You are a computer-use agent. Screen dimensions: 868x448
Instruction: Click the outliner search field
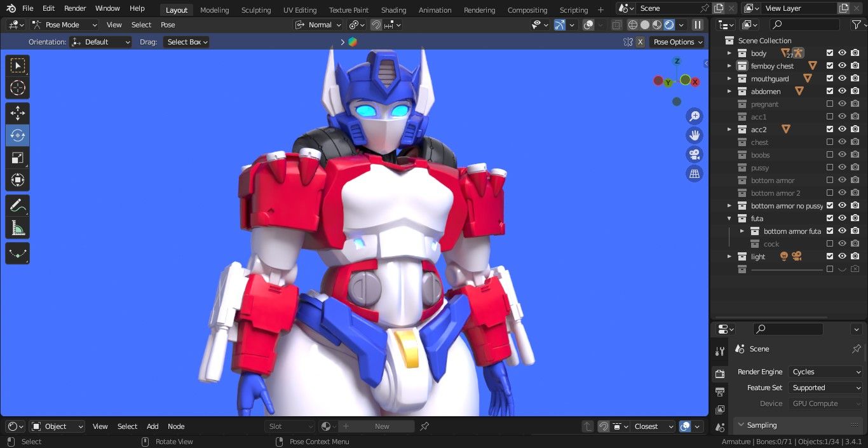(x=804, y=25)
